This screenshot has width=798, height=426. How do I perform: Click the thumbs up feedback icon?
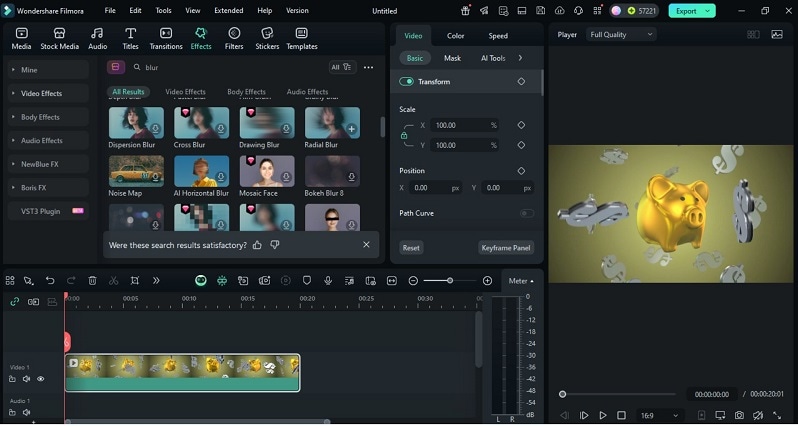click(x=257, y=245)
